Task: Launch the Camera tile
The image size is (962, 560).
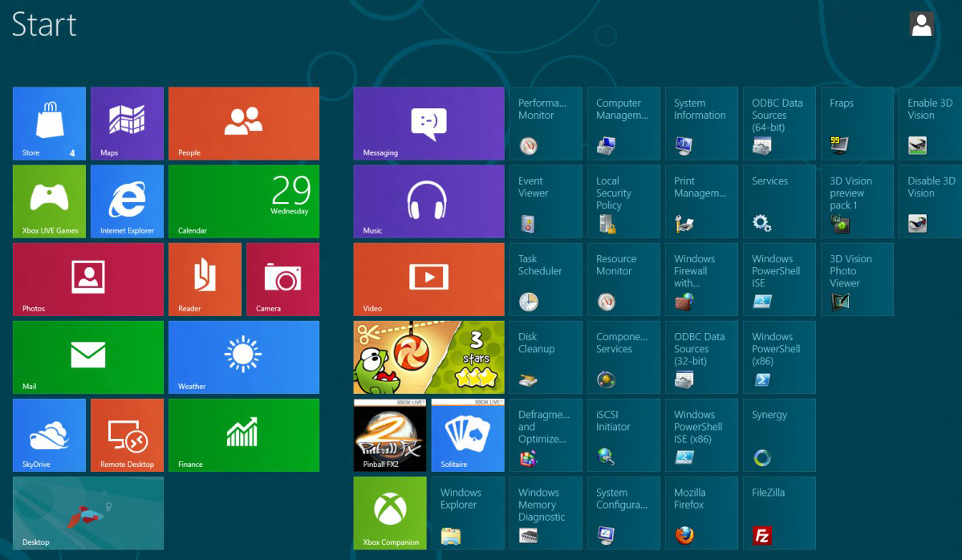Action: click(283, 279)
